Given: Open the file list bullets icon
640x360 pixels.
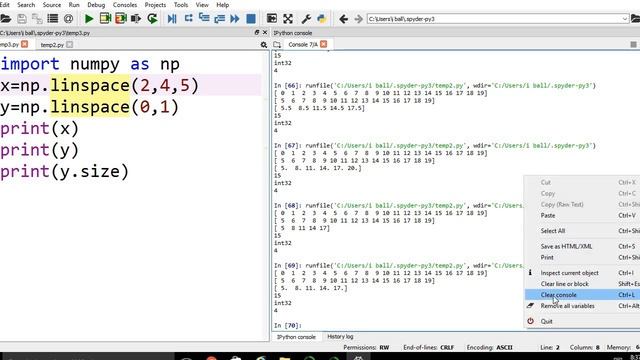Looking at the screenshot, I should tap(53, 18).
